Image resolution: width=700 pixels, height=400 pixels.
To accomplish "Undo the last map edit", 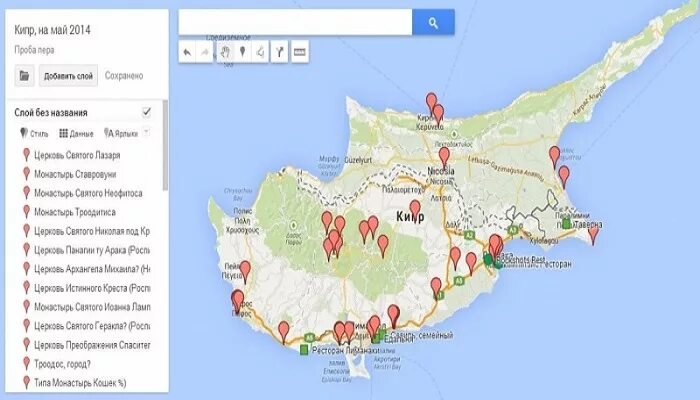I will click(x=187, y=52).
